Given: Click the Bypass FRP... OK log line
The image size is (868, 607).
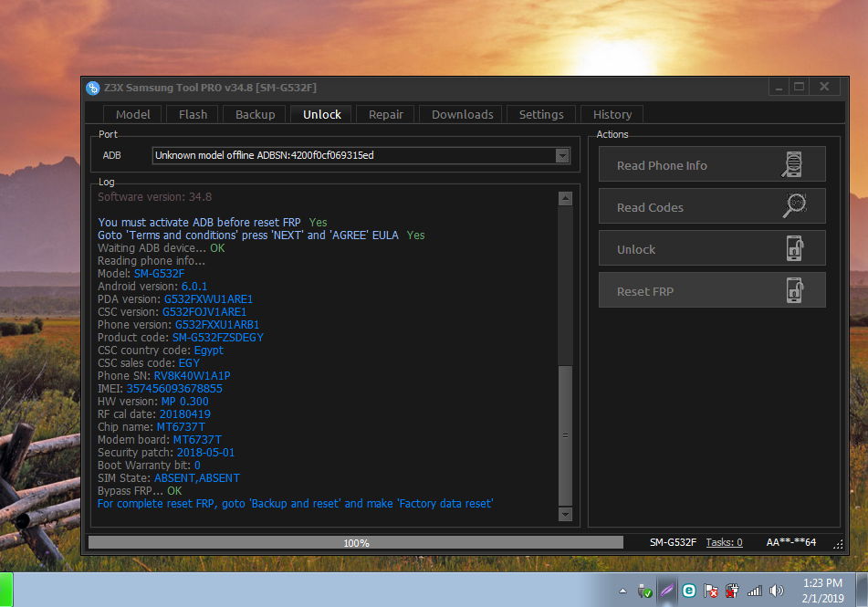Looking at the screenshot, I should pyautogui.click(x=140, y=491).
